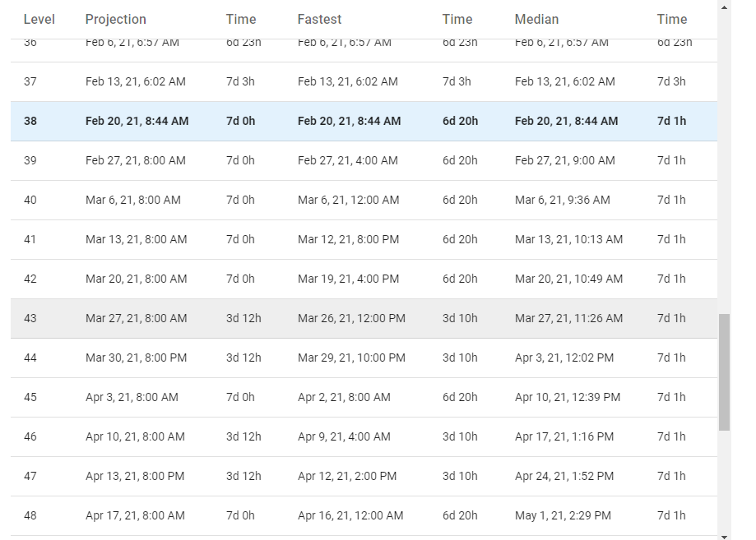Click median date May 1, 21, 2:29 PM
This screenshot has height=540, width=756.
(x=563, y=515)
